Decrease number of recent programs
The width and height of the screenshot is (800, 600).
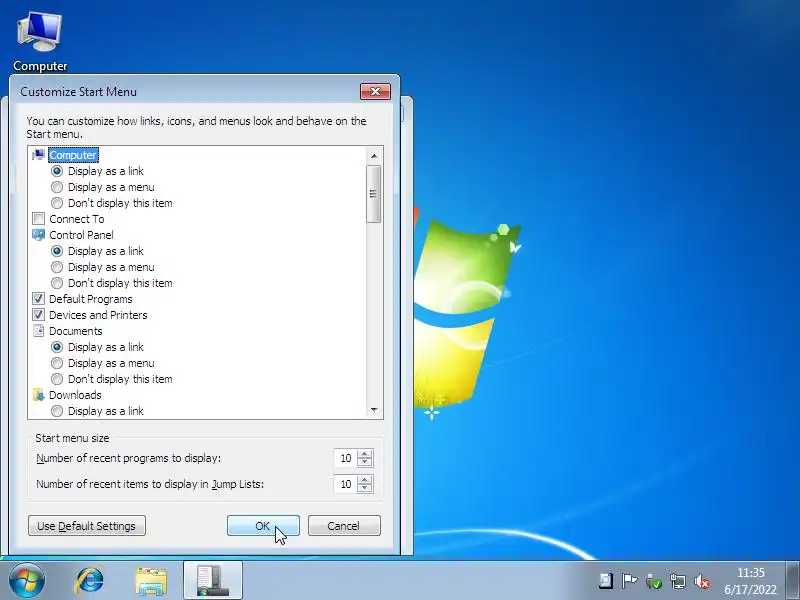click(365, 462)
